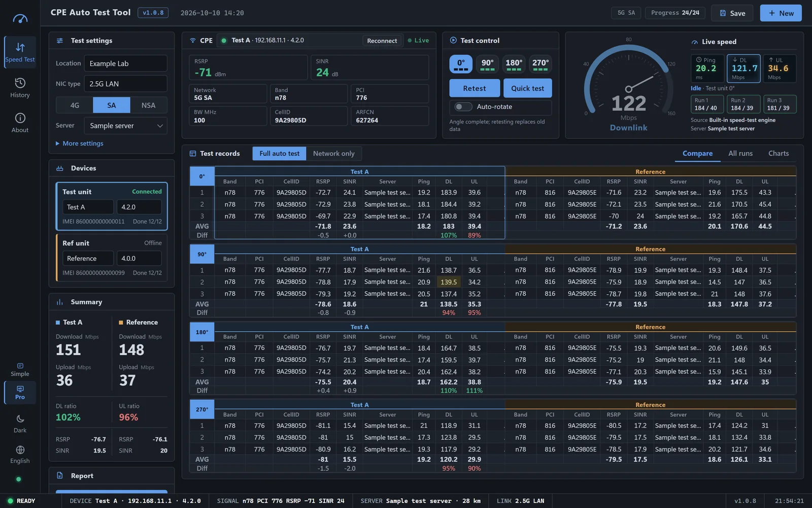The width and height of the screenshot is (812, 508).
Task: Click the Summary bar chart icon
Action: point(60,302)
